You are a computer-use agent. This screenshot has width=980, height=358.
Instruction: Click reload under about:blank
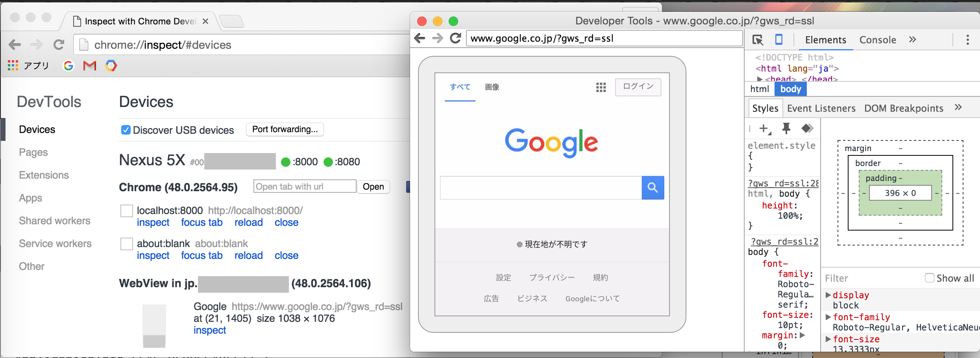(x=248, y=255)
